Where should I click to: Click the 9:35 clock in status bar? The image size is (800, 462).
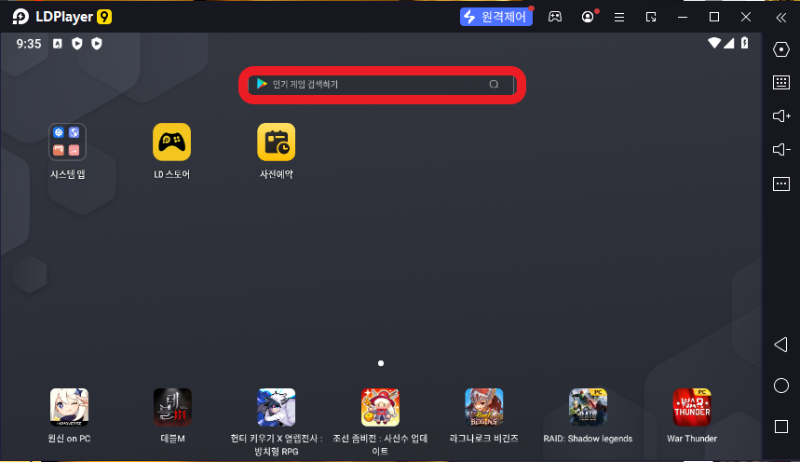pyautogui.click(x=29, y=44)
